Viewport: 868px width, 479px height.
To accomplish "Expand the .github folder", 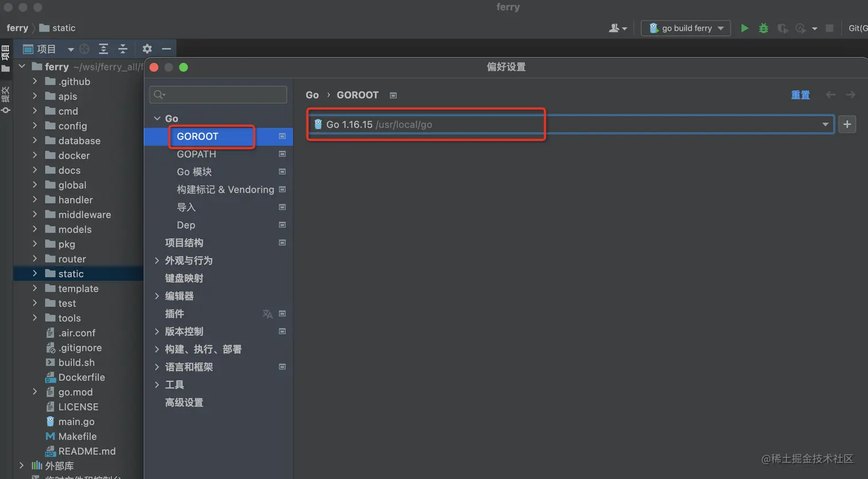I will 35,81.
